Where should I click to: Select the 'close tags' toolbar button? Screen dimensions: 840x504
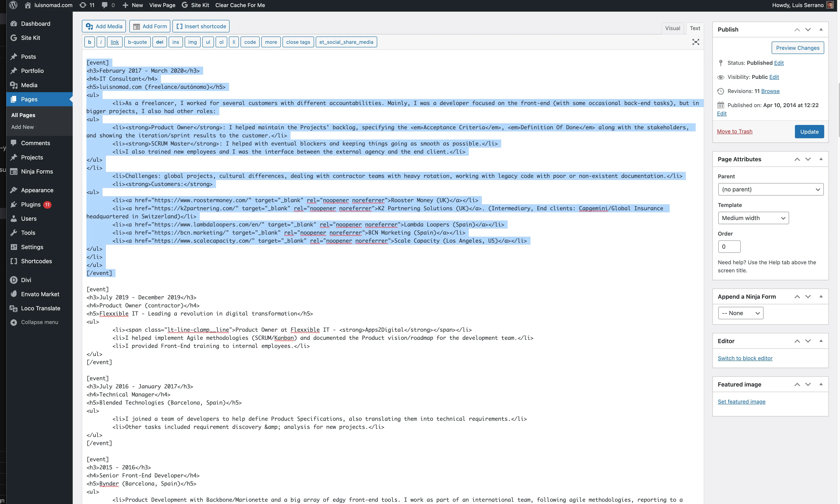point(298,42)
